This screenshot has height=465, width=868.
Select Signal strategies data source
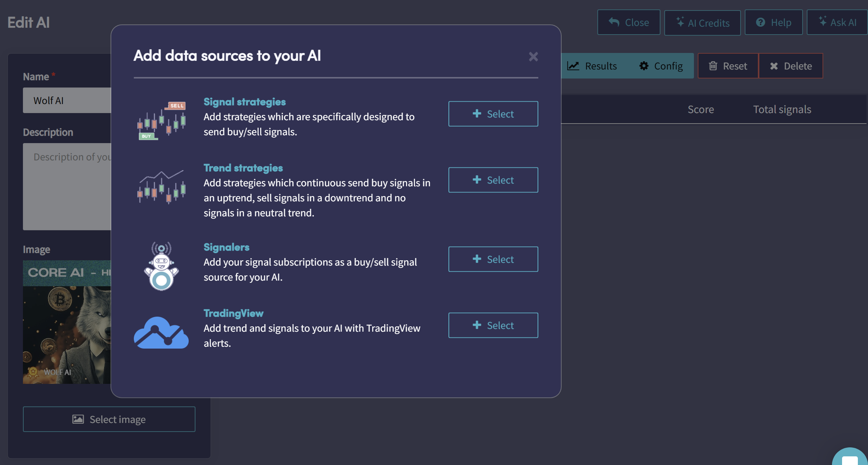(x=493, y=114)
